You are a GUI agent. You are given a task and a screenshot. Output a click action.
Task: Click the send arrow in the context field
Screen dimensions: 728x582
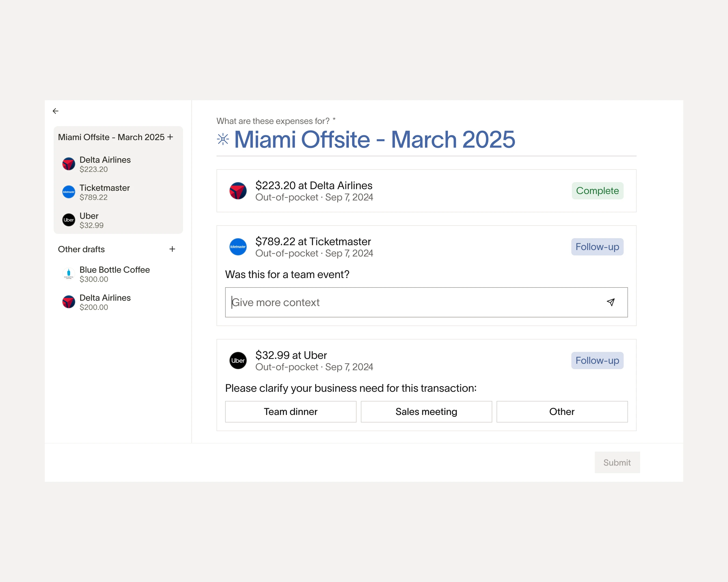pyautogui.click(x=610, y=302)
